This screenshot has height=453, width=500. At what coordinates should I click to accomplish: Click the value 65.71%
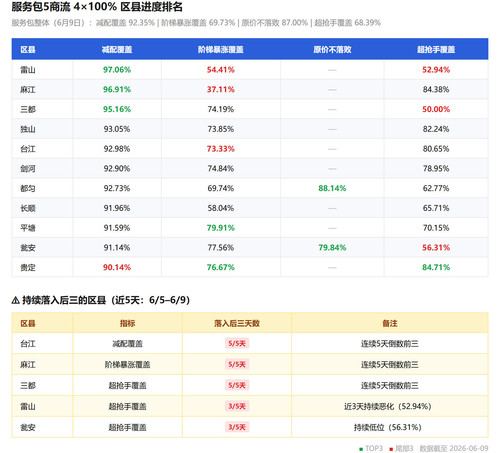point(436,208)
